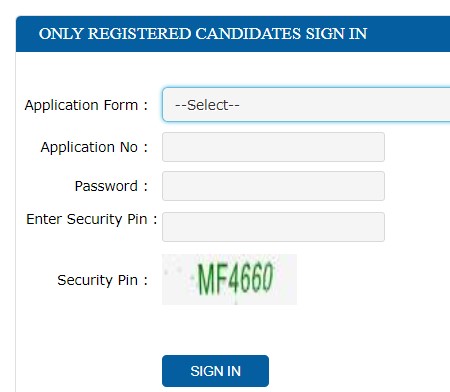
Task: Click the Enter Security Pin input box
Action: [x=273, y=227]
